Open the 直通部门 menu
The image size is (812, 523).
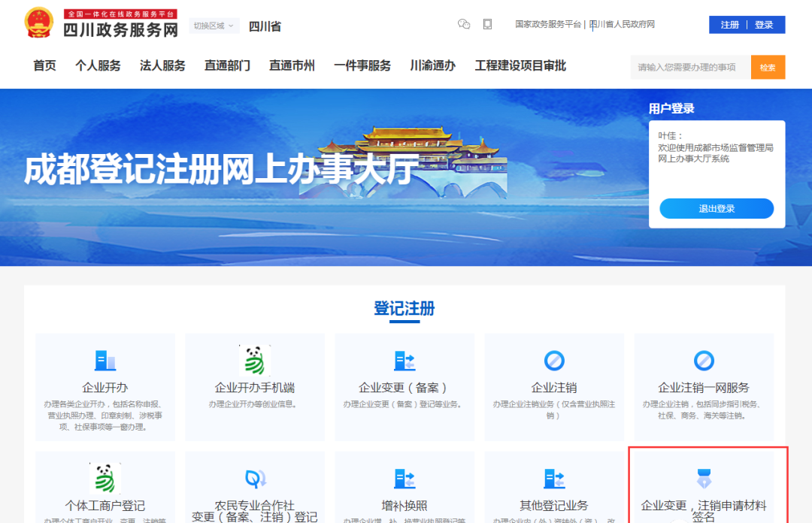coord(227,66)
